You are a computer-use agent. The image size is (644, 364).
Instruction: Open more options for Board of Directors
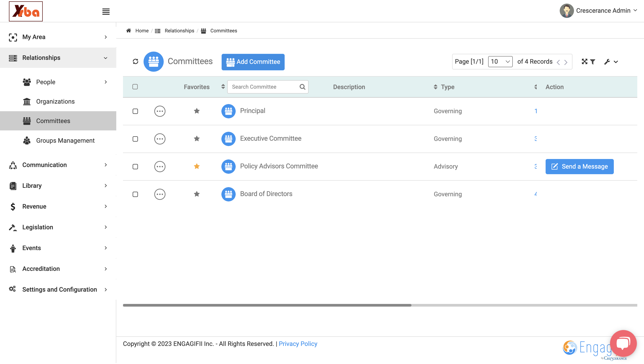pyautogui.click(x=160, y=194)
